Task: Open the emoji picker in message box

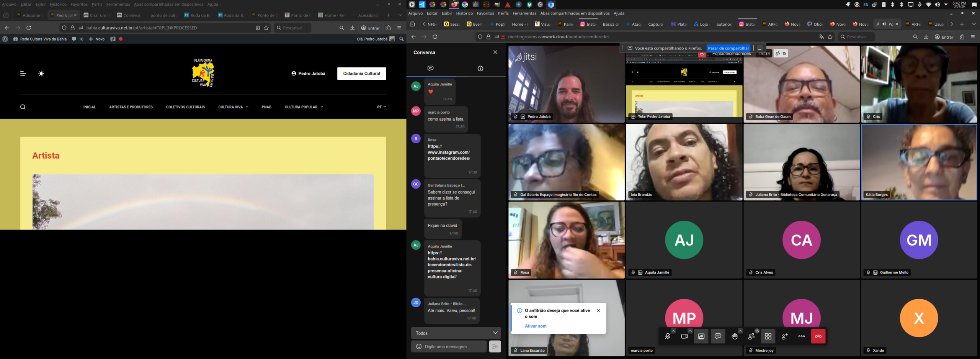Action: [419, 346]
